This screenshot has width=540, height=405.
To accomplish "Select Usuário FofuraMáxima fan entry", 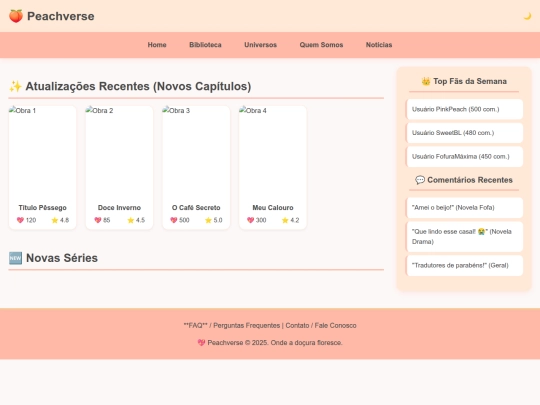I will [464, 157].
